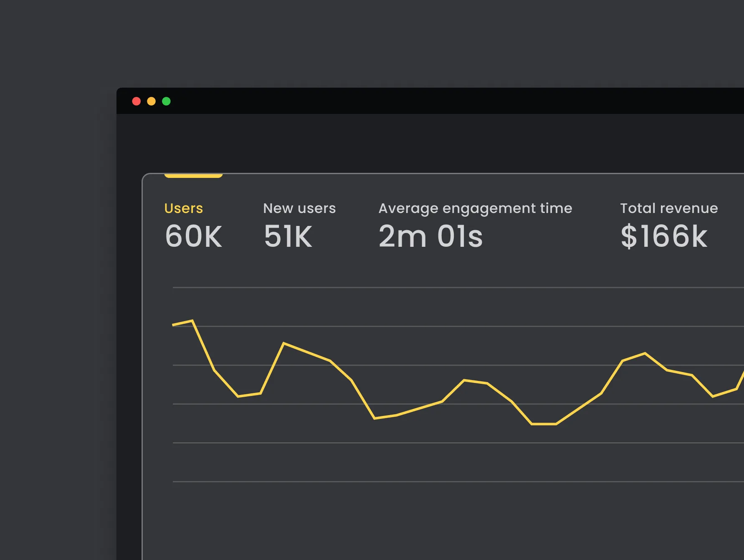This screenshot has width=744, height=560.
Task: Click the $166k revenue value
Action: [x=664, y=236]
